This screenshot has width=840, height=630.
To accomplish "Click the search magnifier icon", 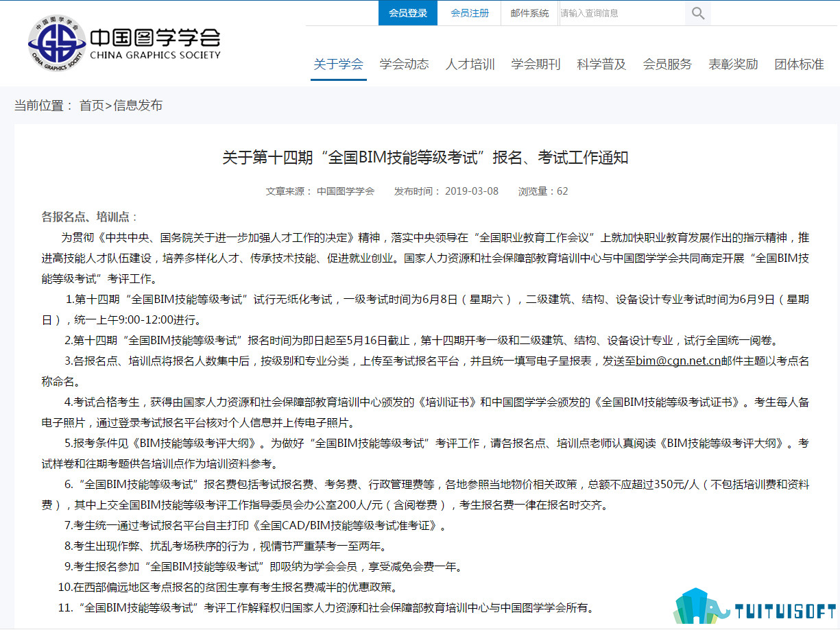I will tap(697, 13).
